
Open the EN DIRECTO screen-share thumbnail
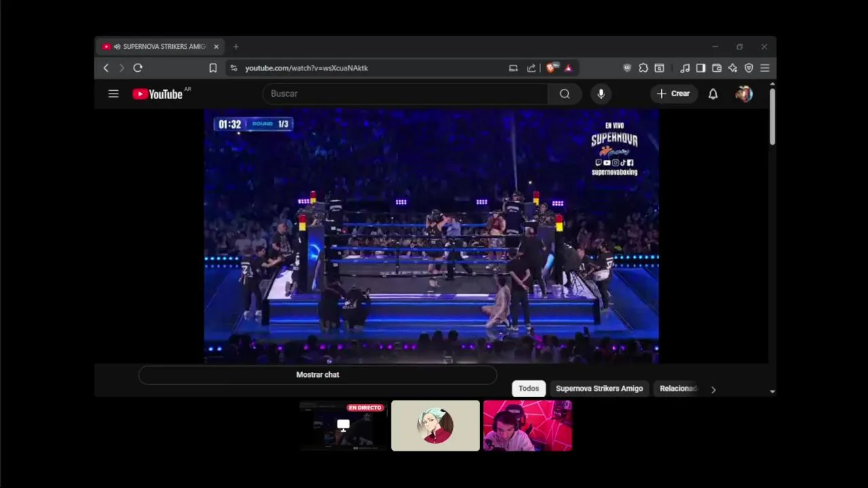pos(343,426)
